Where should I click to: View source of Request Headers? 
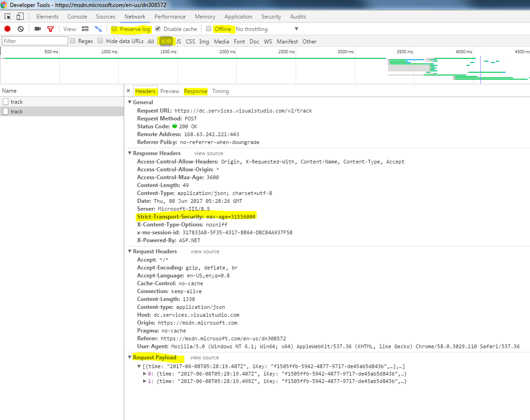click(205, 252)
